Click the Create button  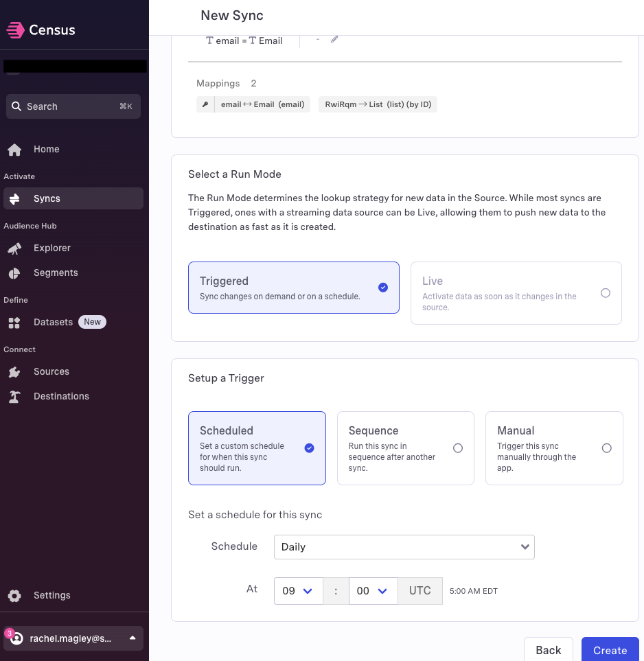point(610,649)
